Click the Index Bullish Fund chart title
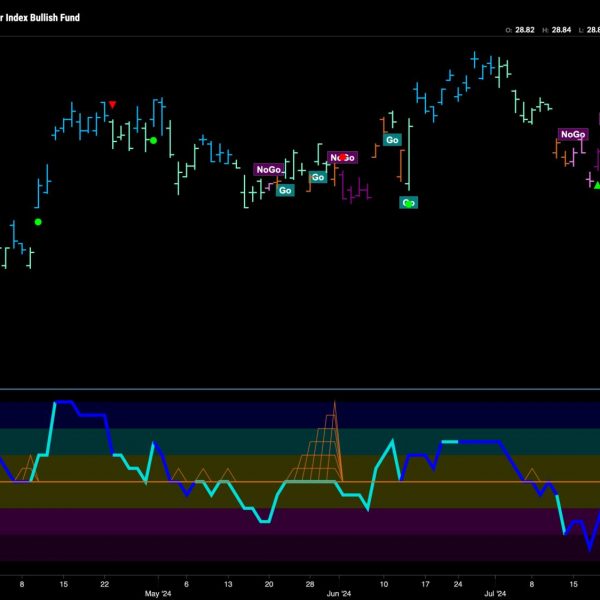This screenshot has width=600, height=600. pos(39,18)
